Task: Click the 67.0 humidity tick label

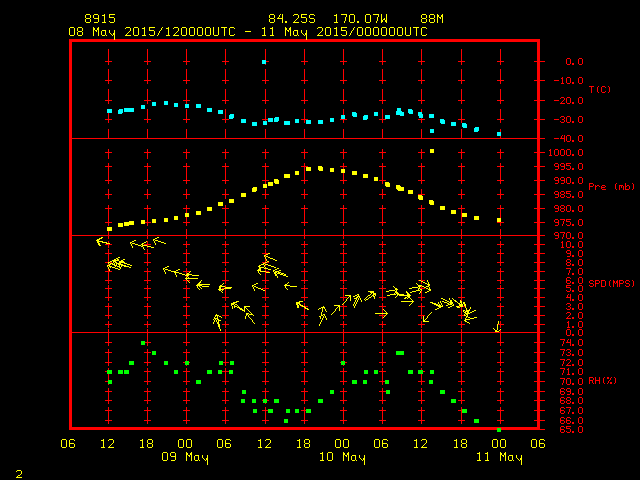Action: click(571, 411)
